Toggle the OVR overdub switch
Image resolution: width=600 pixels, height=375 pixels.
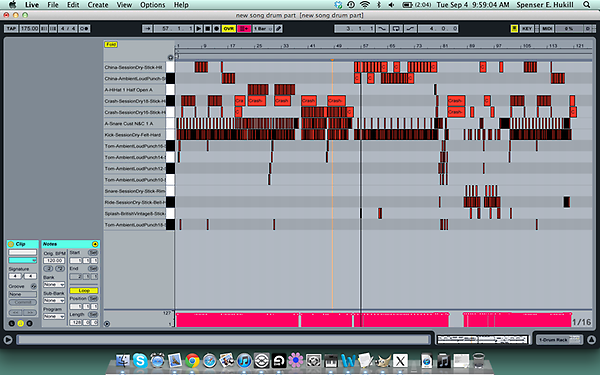pos(228,29)
